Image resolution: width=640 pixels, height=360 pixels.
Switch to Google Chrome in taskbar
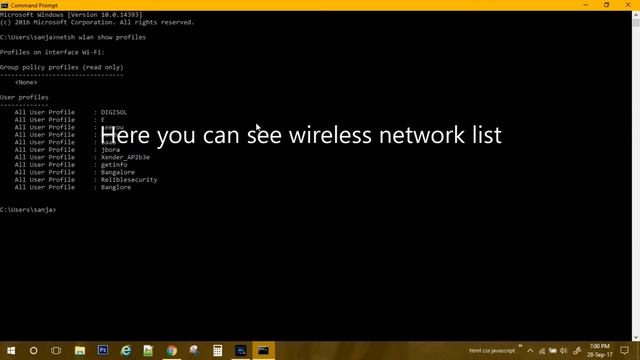point(171,351)
